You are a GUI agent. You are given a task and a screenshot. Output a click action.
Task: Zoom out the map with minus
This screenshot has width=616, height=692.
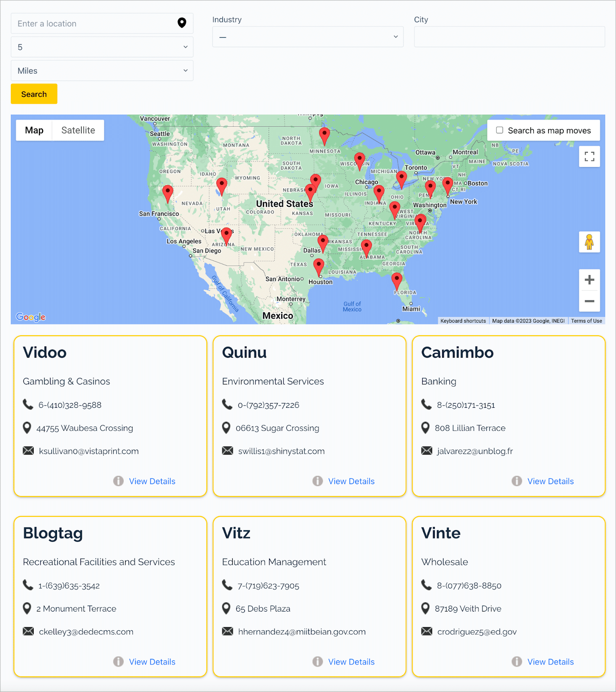point(589,301)
